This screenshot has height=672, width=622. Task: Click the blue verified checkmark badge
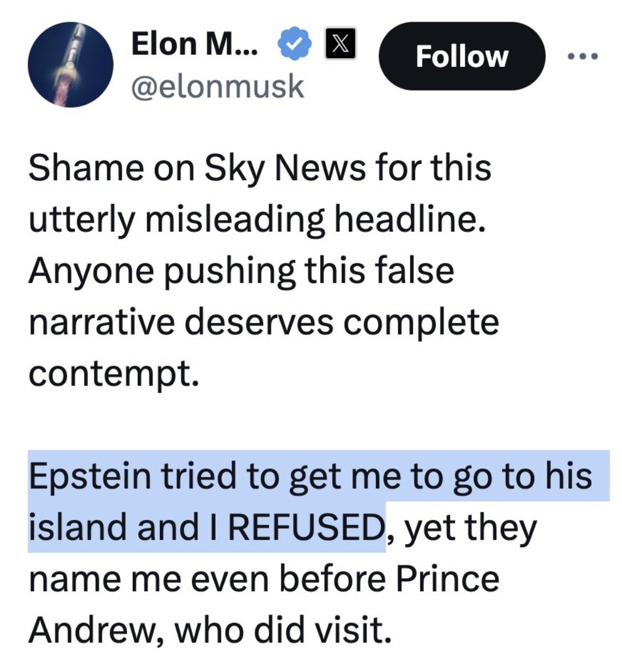tap(292, 45)
